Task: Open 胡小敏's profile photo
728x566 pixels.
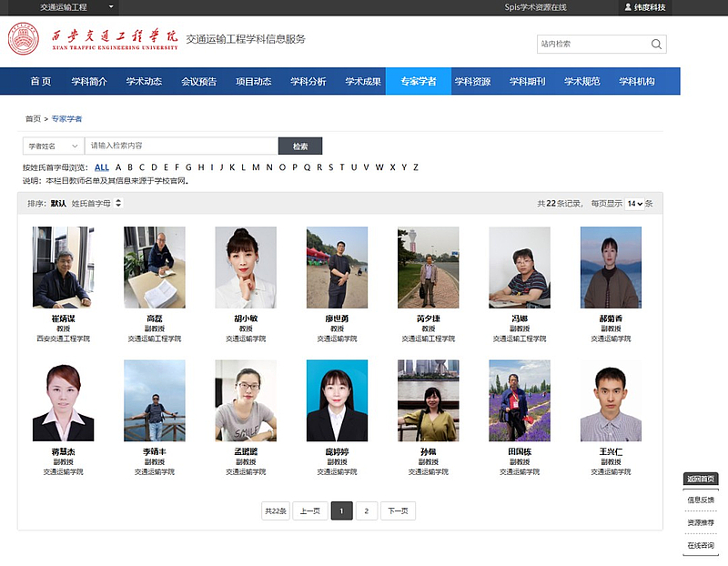Action: click(246, 268)
